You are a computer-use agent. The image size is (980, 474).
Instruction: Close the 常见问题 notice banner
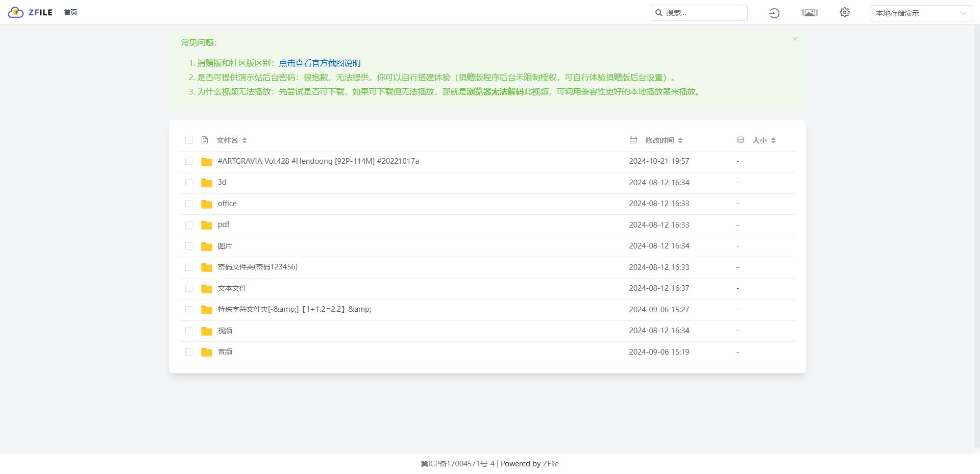795,39
